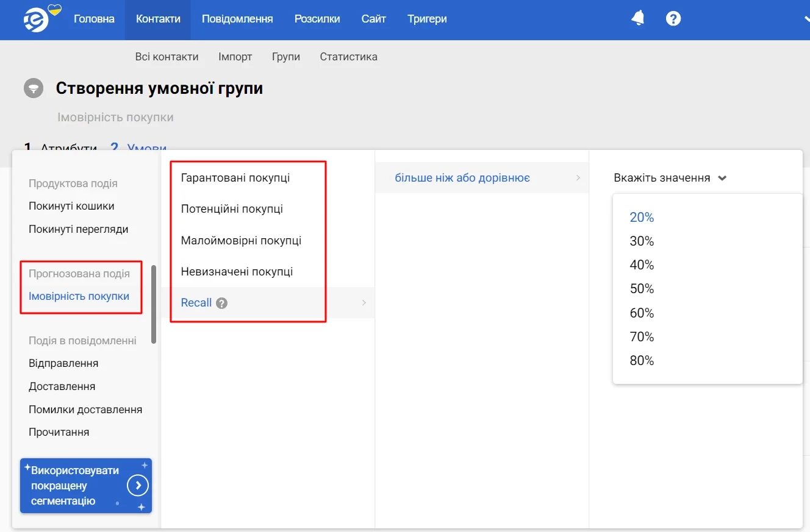This screenshot has height=532, width=810.
Task: Pick 50% value
Action: tap(642, 289)
